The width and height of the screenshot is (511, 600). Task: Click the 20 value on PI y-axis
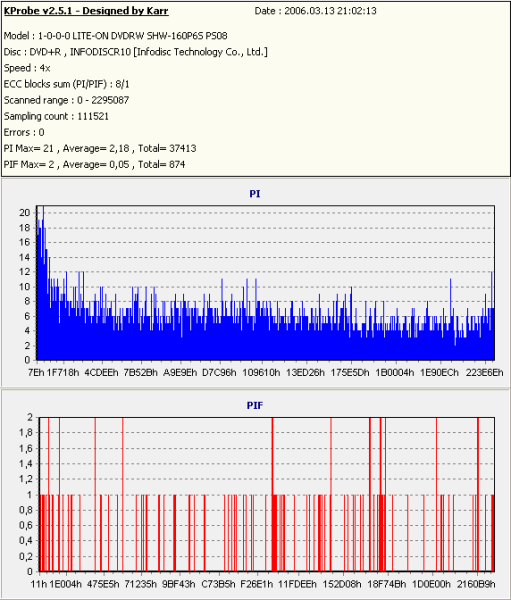coord(24,213)
